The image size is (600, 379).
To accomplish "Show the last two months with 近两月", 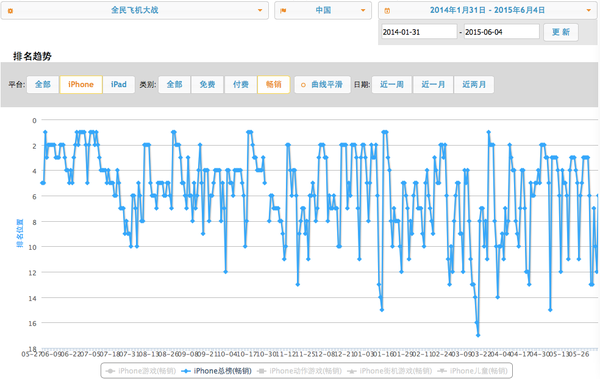I will coord(474,84).
